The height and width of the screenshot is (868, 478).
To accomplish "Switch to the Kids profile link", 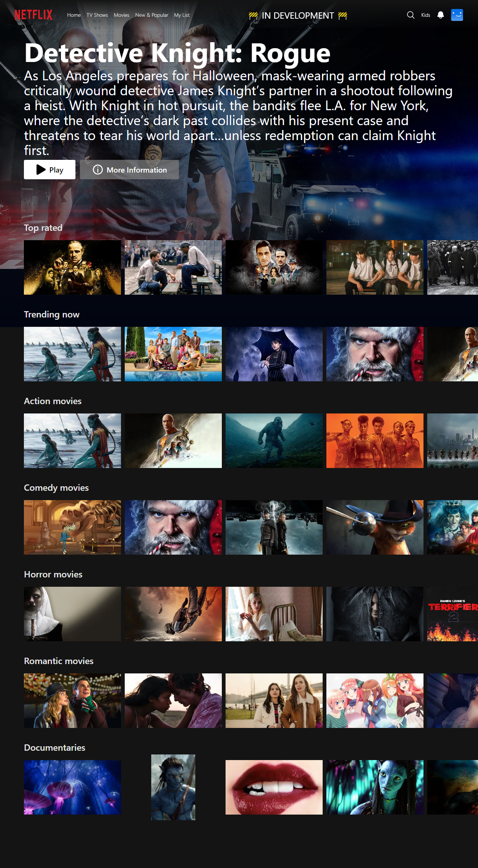I will point(426,15).
